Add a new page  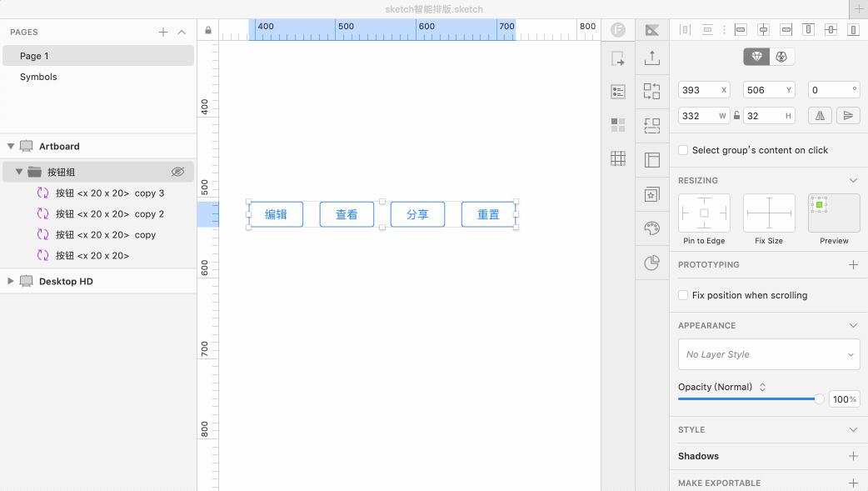pos(162,33)
